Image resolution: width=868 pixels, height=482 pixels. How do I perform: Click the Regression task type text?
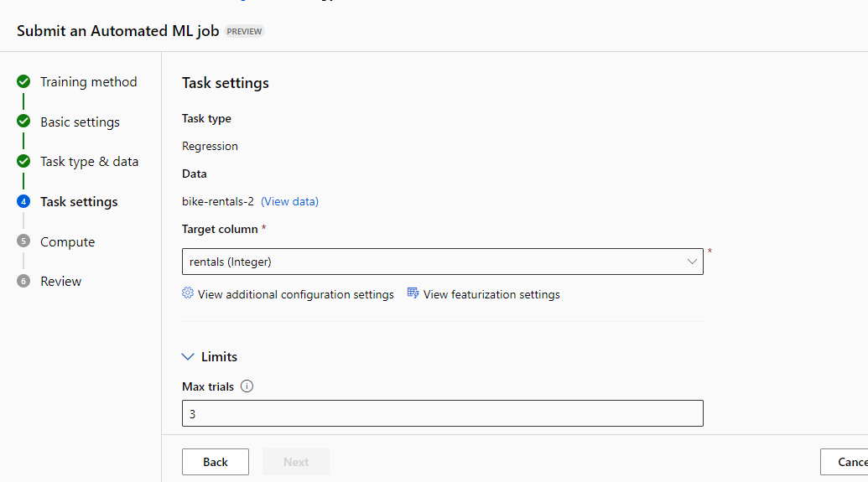click(x=210, y=146)
